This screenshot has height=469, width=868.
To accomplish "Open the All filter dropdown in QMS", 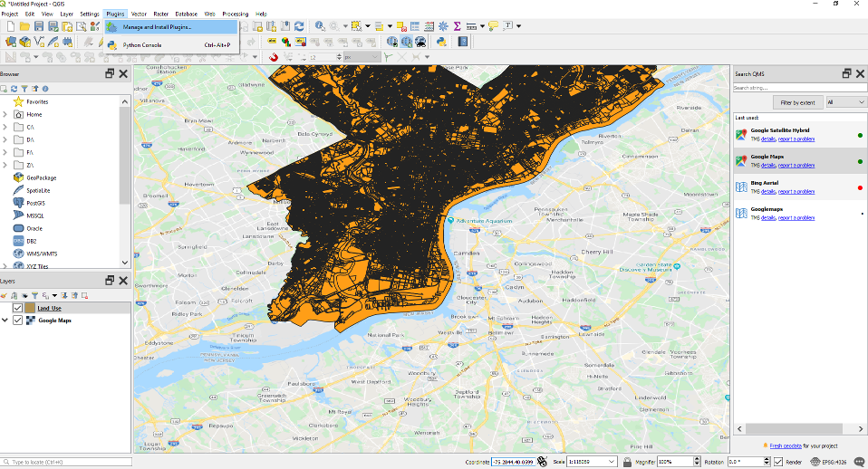I will pyautogui.click(x=845, y=102).
